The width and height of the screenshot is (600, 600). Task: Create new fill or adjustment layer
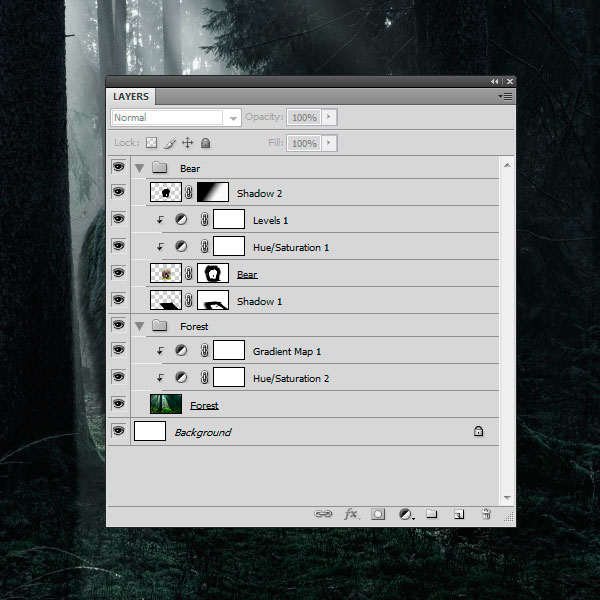tap(406, 514)
